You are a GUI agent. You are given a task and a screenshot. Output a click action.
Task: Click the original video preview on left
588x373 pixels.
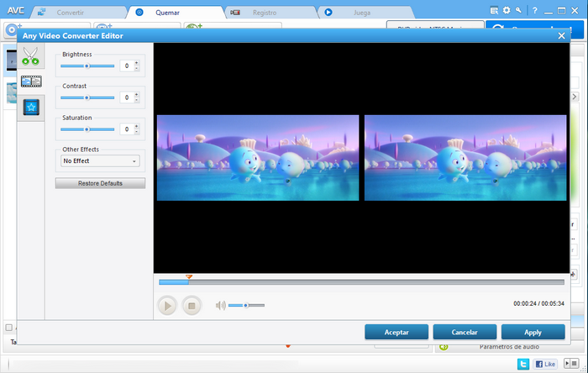coord(258,158)
